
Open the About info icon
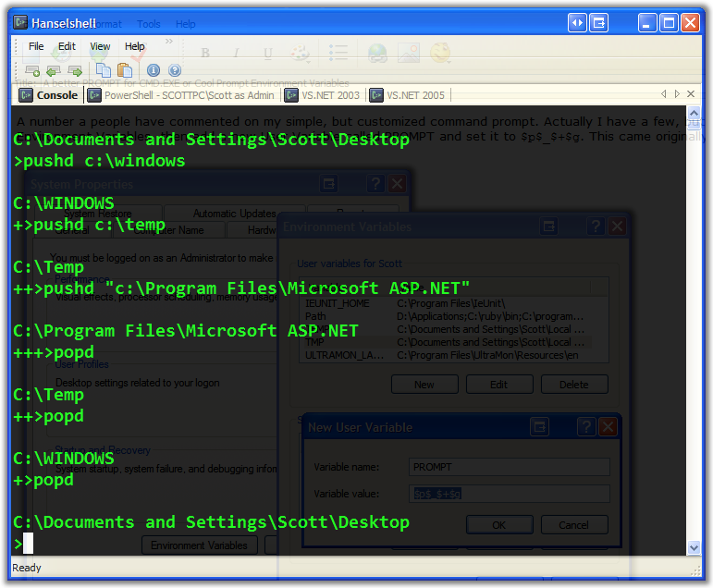(x=154, y=70)
